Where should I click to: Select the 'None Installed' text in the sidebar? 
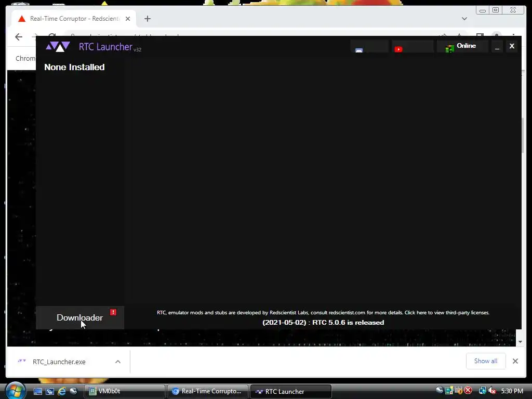coord(74,67)
